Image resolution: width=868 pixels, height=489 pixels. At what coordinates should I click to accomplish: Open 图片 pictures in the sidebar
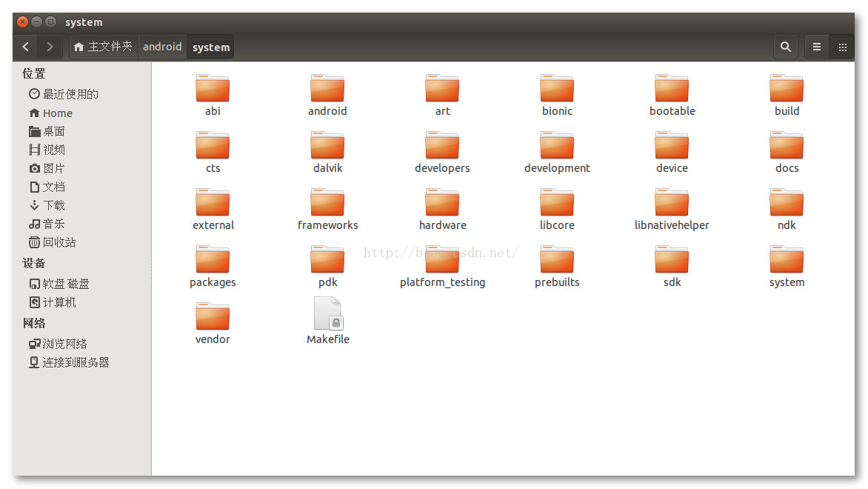pyautogui.click(x=47, y=168)
